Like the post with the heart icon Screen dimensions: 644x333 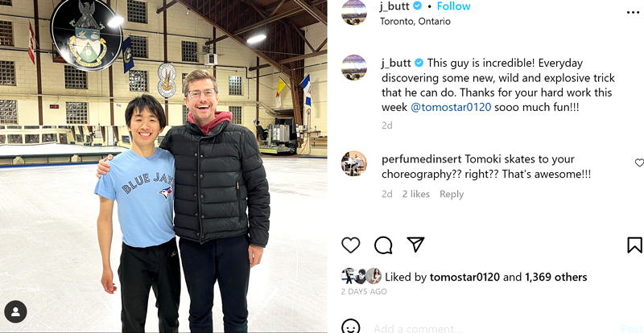coord(350,245)
